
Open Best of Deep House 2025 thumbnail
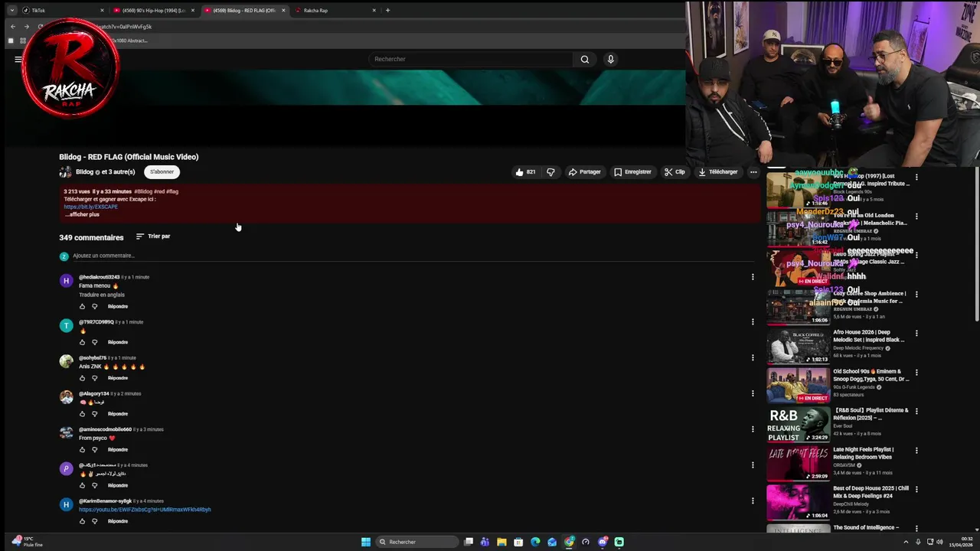pos(799,503)
